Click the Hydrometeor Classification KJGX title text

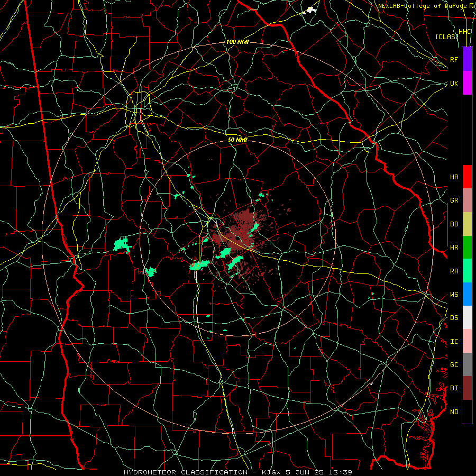tap(237, 472)
